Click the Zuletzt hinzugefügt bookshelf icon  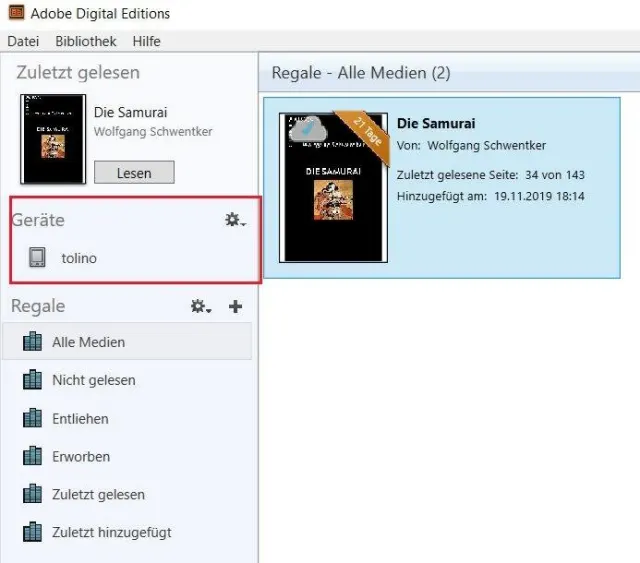32,532
